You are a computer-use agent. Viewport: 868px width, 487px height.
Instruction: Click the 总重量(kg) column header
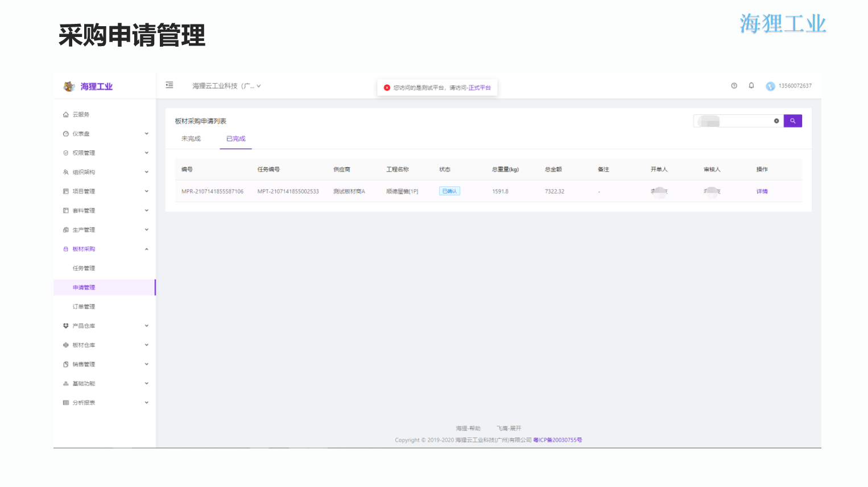tap(506, 170)
